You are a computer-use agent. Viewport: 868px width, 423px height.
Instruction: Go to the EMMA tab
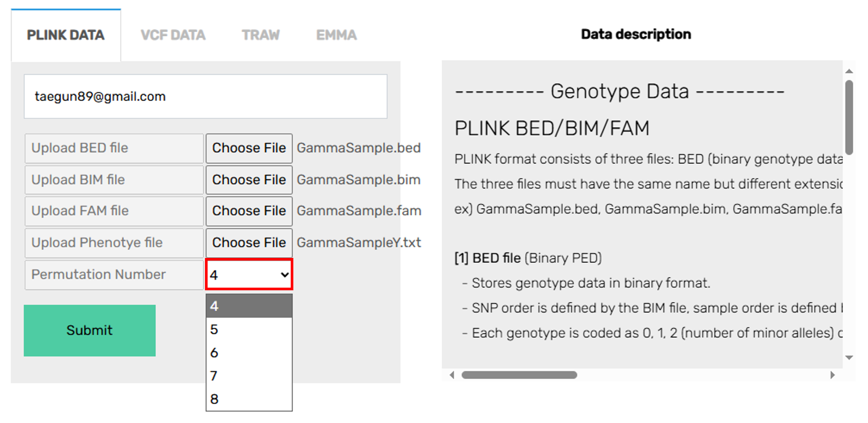click(336, 35)
